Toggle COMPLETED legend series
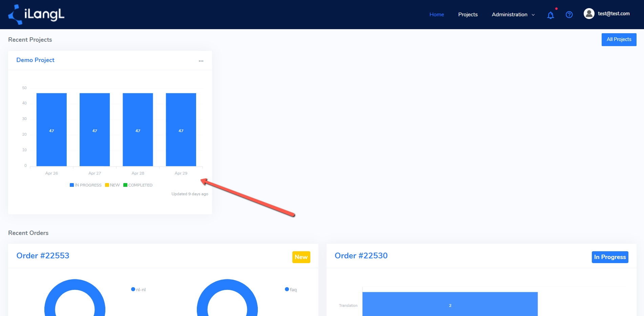The width and height of the screenshot is (644, 316). coord(138,185)
